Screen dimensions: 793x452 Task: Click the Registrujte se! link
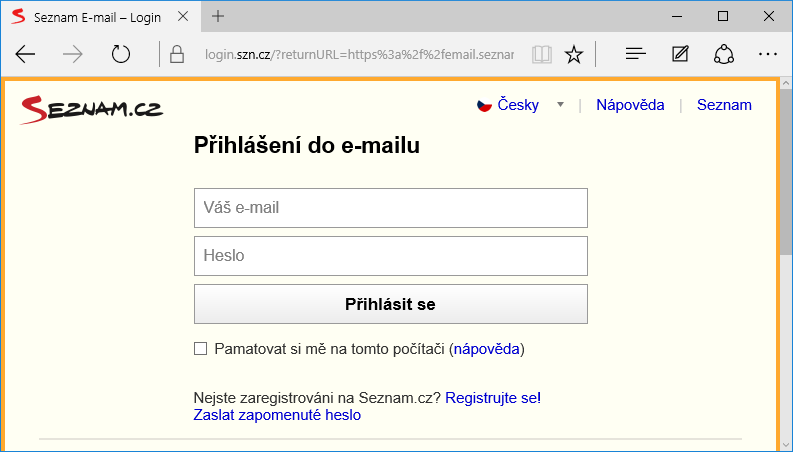point(493,398)
